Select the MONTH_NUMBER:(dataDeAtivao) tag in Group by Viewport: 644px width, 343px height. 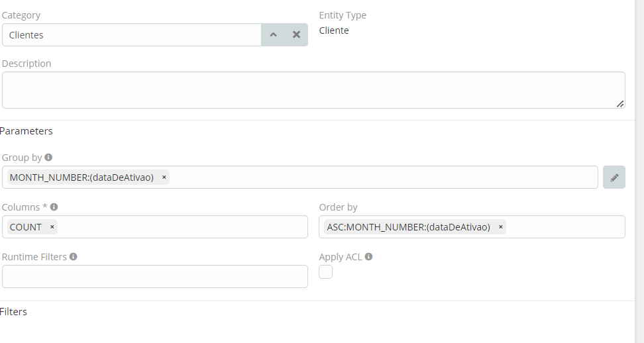tap(81, 177)
